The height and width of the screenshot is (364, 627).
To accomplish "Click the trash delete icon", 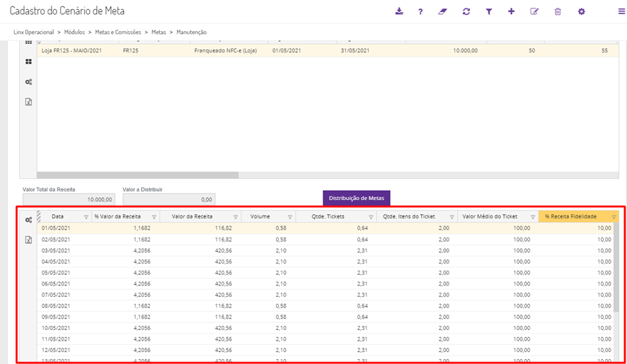I will pos(558,11).
